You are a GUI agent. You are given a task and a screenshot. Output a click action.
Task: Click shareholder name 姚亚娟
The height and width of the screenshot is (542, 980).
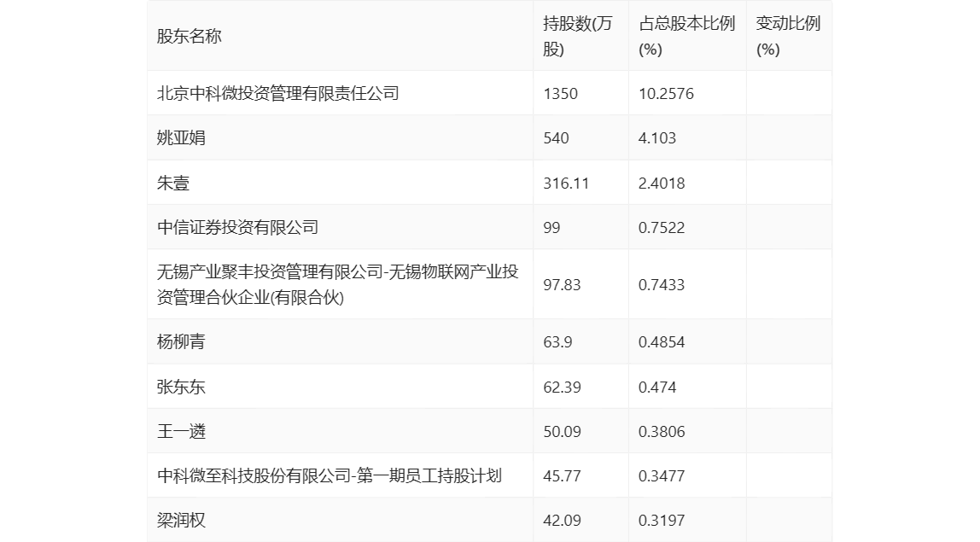click(181, 137)
